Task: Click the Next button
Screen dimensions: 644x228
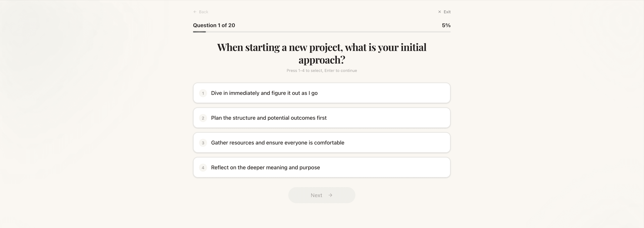Action: coord(321,195)
